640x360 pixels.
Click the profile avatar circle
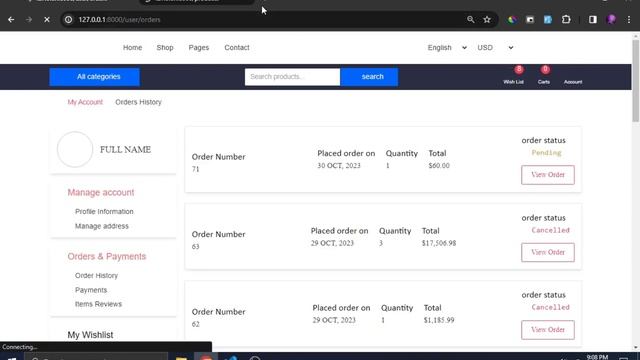click(x=75, y=149)
